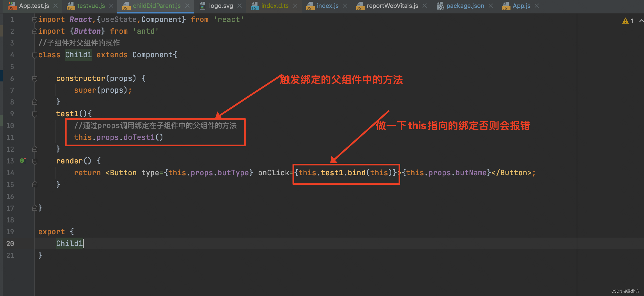Click the JS file icon on App.js tab
This screenshot has width=644, height=296.
click(x=506, y=6)
